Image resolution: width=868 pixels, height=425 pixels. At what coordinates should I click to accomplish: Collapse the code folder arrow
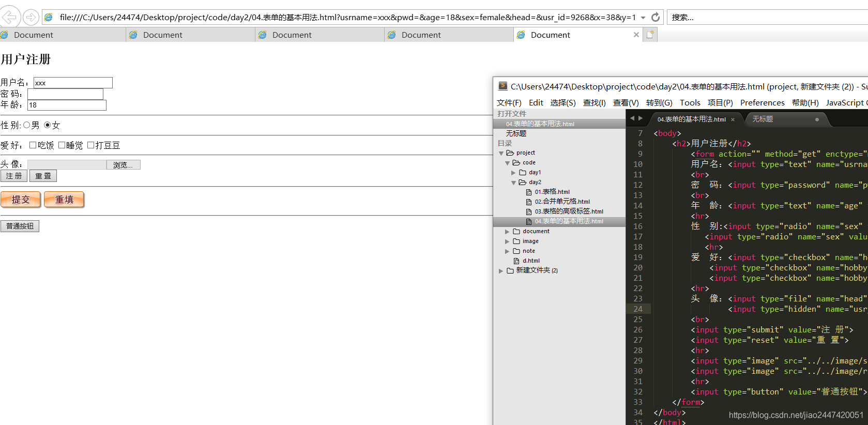coord(507,163)
